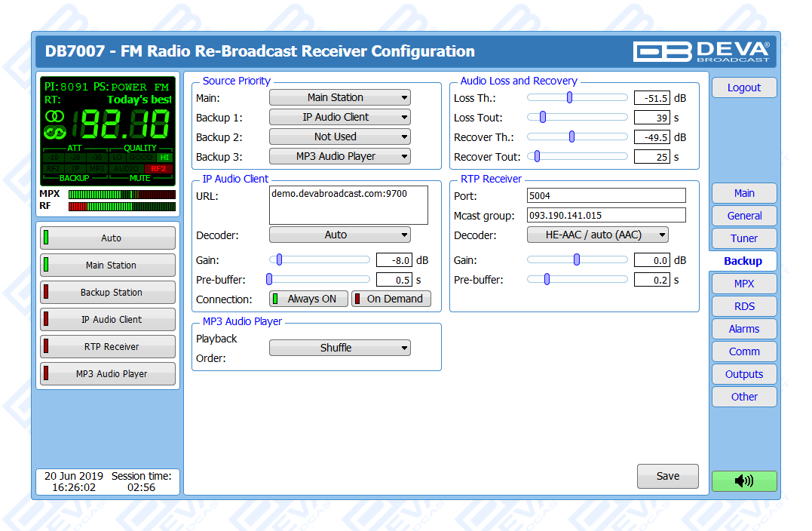Set connection to On Demand
This screenshot has height=531, width=812.
click(391, 299)
